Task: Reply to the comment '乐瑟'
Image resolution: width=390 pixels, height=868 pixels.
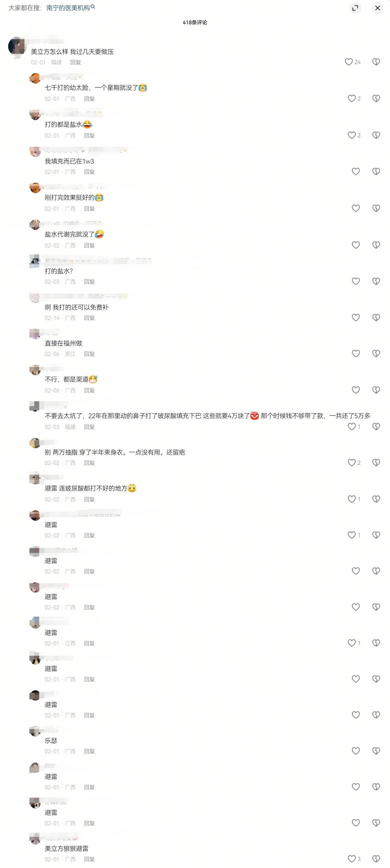Action: pyautogui.click(x=89, y=751)
